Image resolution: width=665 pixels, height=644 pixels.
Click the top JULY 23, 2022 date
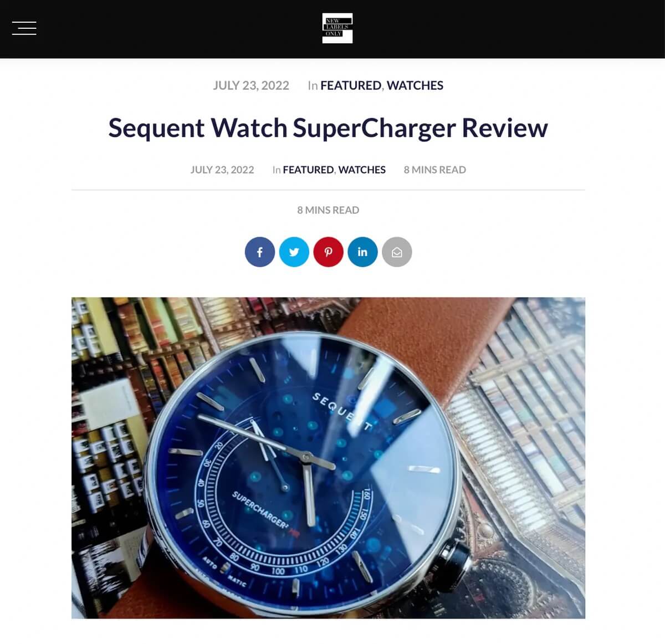tap(251, 85)
